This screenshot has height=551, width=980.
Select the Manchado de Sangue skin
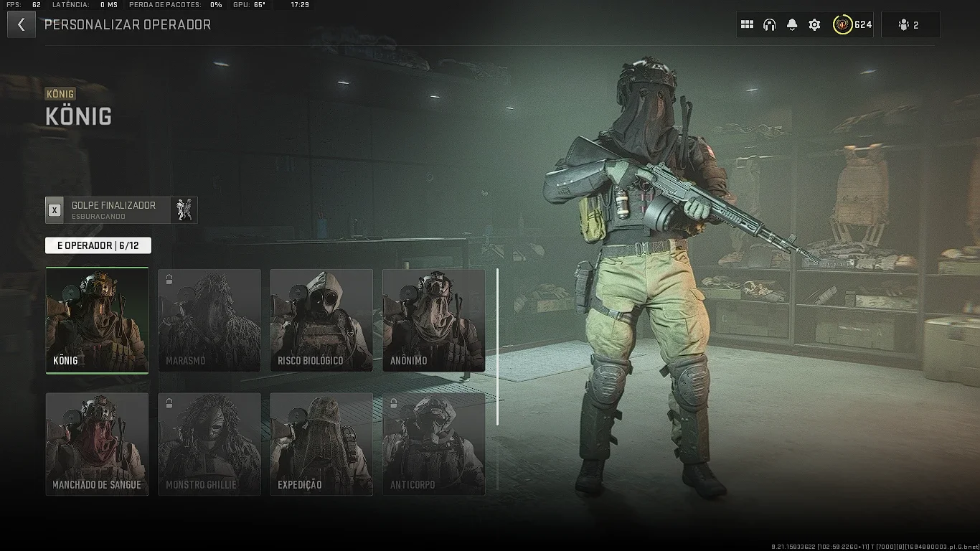(x=97, y=444)
